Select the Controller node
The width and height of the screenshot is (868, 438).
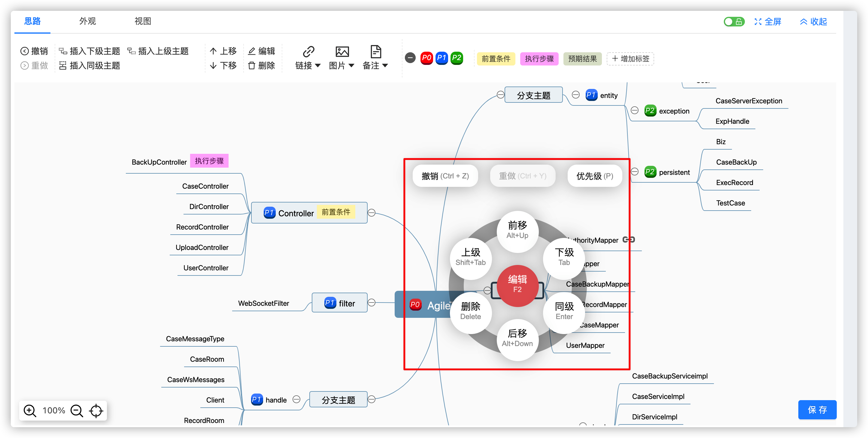[309, 213]
